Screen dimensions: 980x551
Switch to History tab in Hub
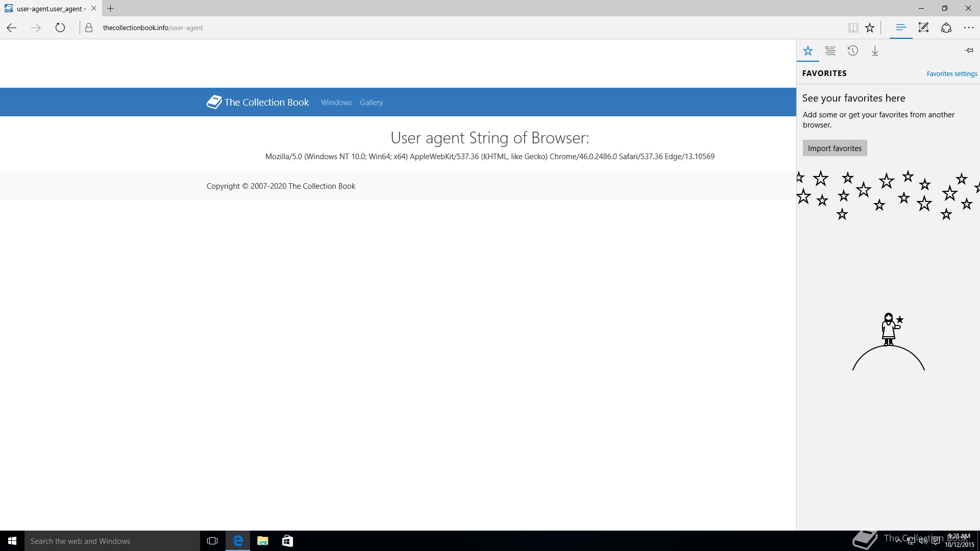pyautogui.click(x=852, y=51)
